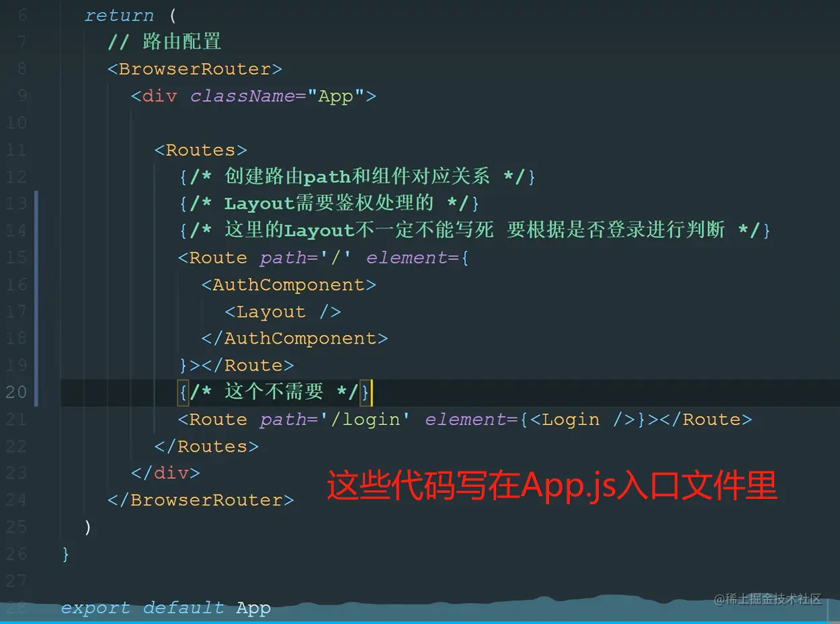This screenshot has width=840, height=624.
Task: Click the closing </div> tag
Action: point(166,473)
